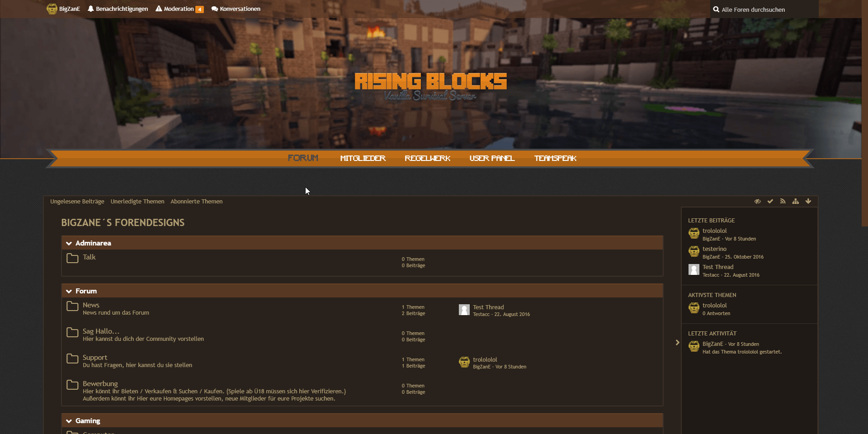Open Moderation menu with 4 badge
The height and width of the screenshot is (434, 868).
click(179, 9)
